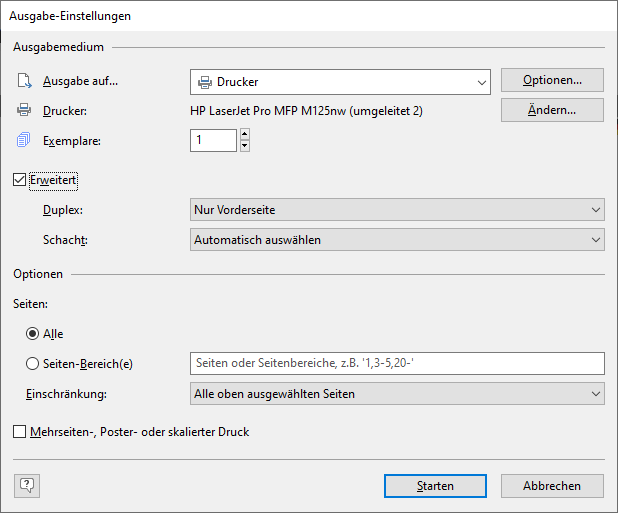
Task: Click the copies icon next to 'Exemplare'
Action: click(x=24, y=140)
